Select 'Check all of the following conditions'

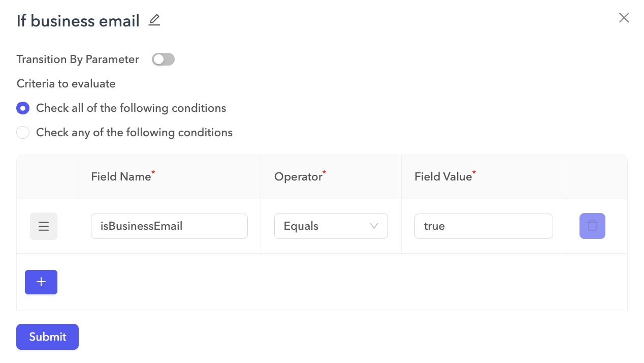point(23,108)
